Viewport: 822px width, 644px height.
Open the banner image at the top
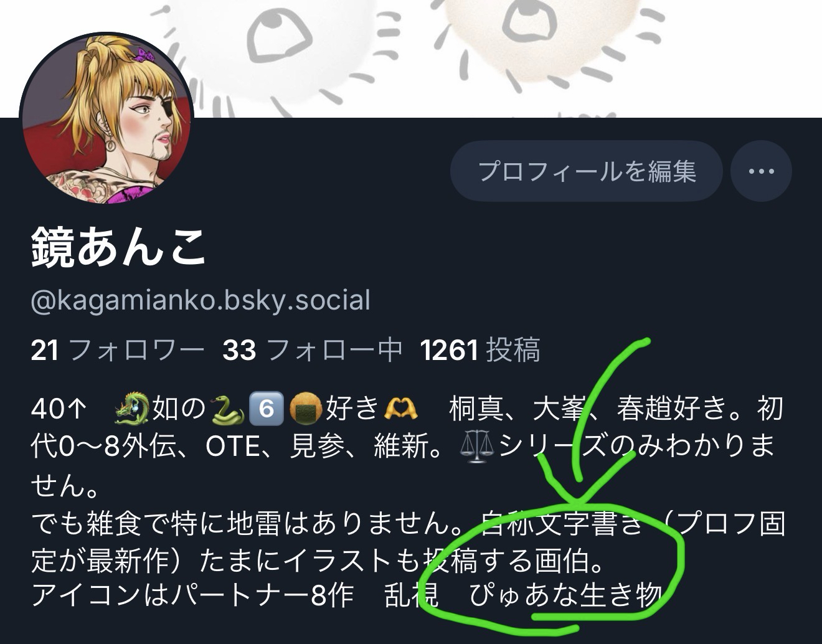(x=411, y=59)
